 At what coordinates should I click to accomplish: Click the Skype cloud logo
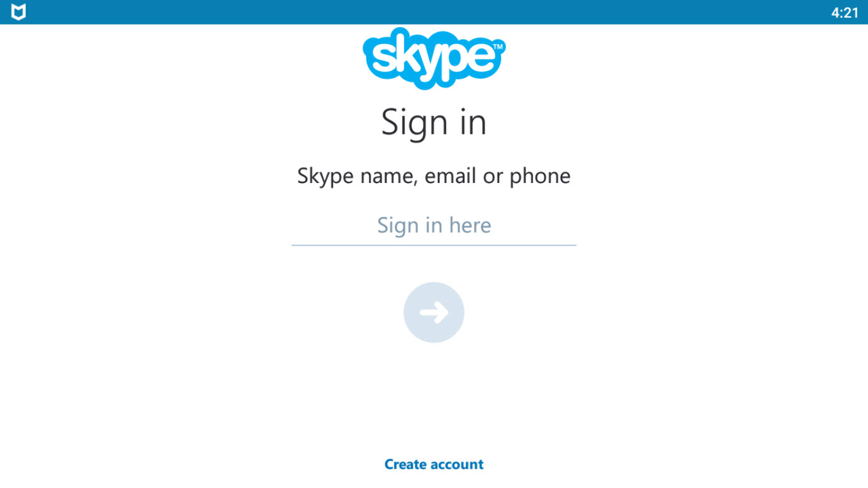434,58
